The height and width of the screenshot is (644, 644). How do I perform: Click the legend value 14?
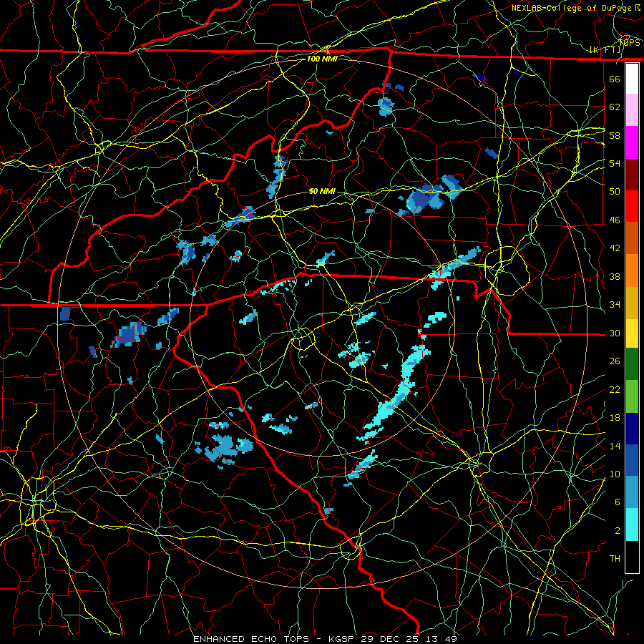point(615,446)
